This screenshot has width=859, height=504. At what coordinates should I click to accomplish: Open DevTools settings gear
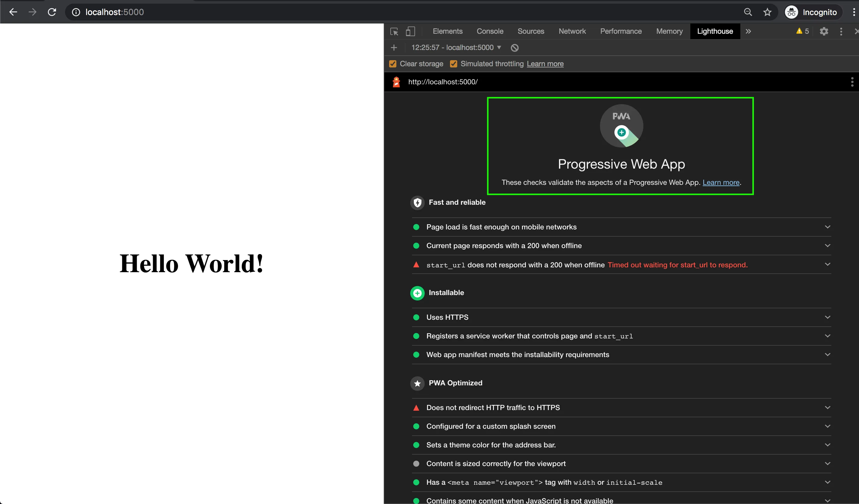tap(824, 31)
